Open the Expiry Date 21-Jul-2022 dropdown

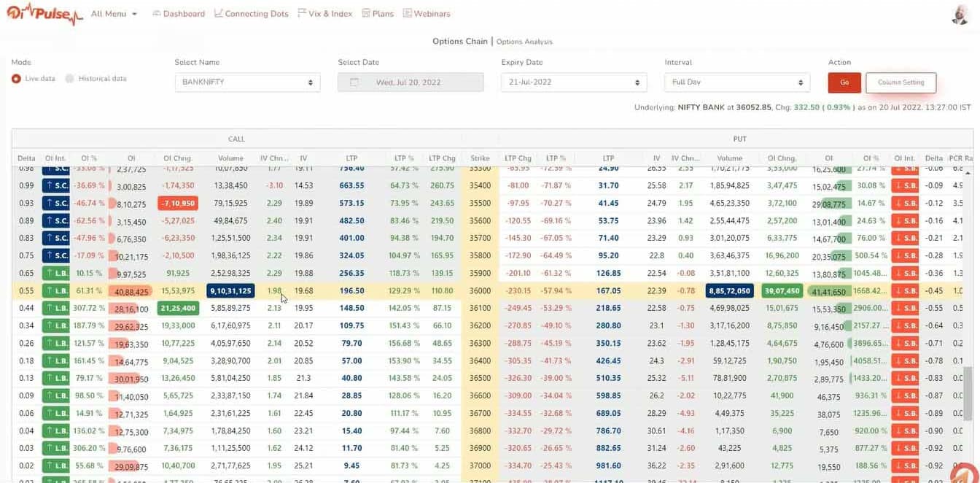pyautogui.click(x=572, y=82)
